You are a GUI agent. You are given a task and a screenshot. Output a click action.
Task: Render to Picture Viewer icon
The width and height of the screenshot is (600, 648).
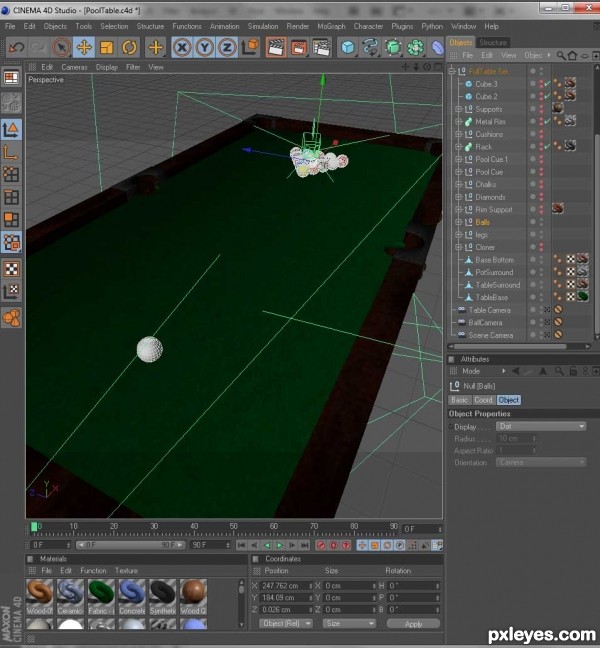pos(298,48)
